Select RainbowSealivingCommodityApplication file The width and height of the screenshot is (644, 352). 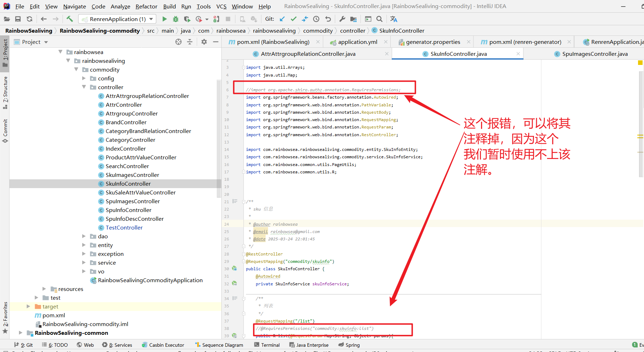(x=150, y=280)
